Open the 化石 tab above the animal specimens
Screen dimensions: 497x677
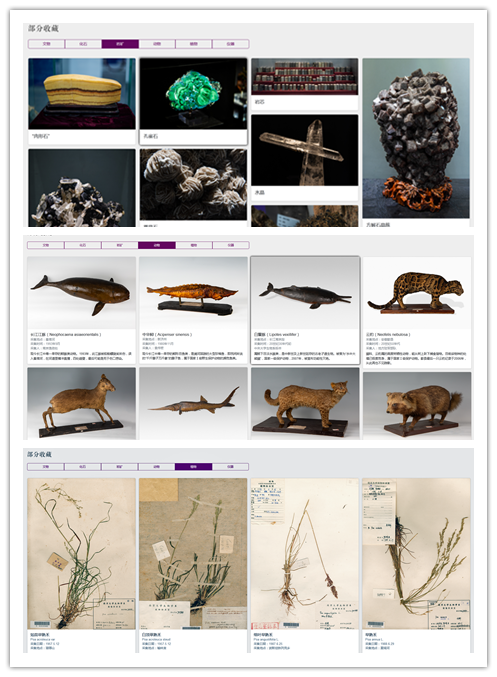pos(83,245)
